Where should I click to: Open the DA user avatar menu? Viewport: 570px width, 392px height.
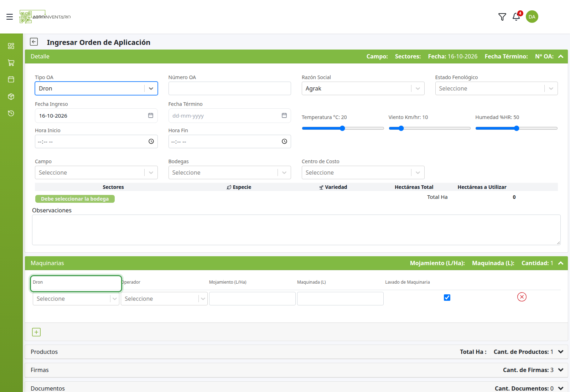532,17
